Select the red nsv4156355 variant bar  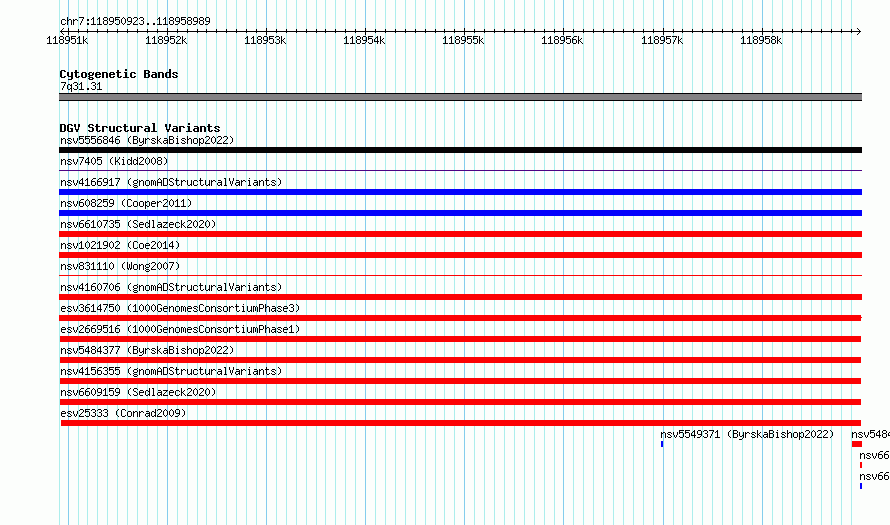[460, 381]
